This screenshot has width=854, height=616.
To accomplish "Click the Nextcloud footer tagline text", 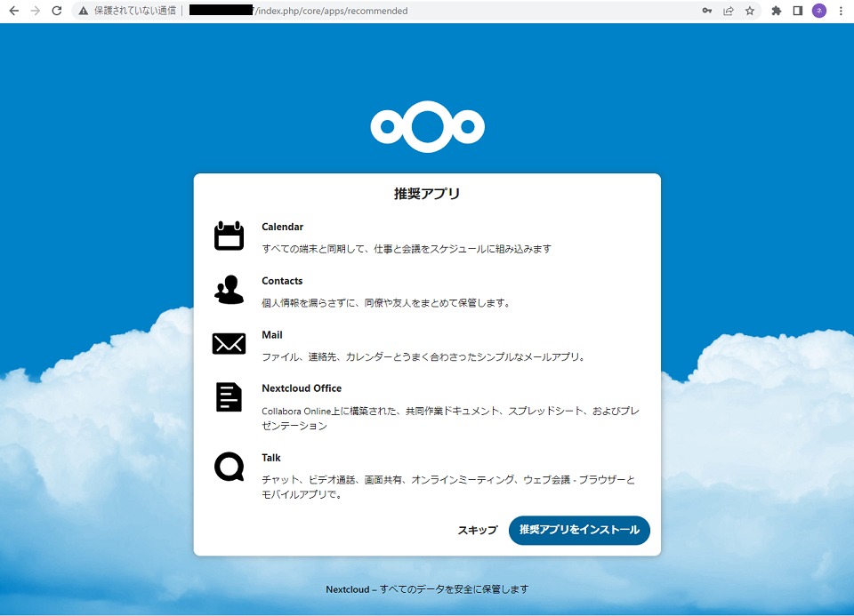I will coord(427,588).
